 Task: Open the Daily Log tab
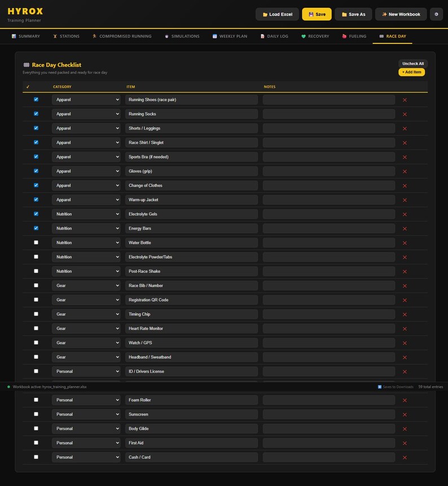coord(274,36)
